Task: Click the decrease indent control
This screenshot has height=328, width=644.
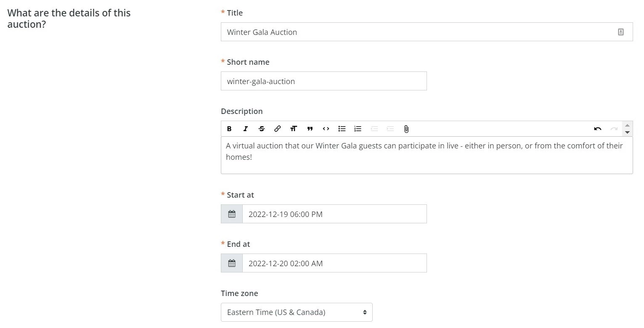Action: coord(374,129)
